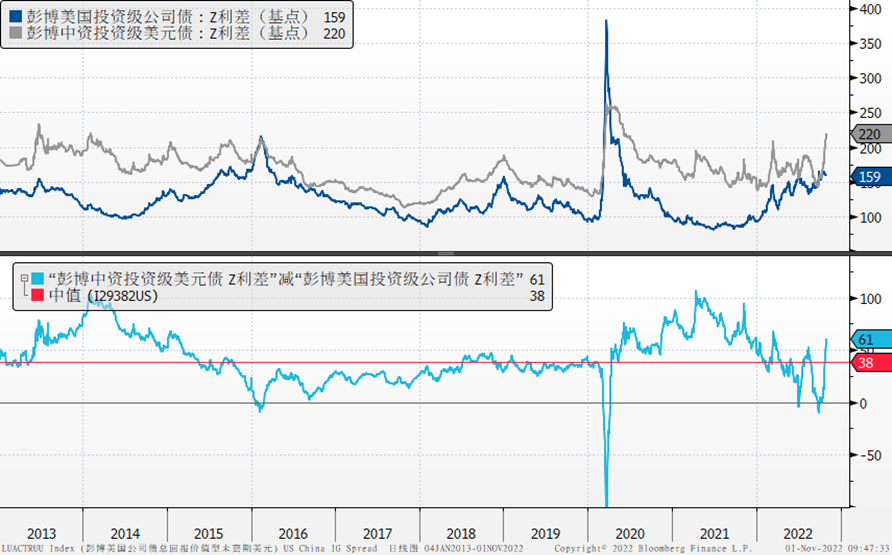Screen dimensions: 892x555
Task: Click the -50 label on the lower panel axis
Action: [x=870, y=455]
